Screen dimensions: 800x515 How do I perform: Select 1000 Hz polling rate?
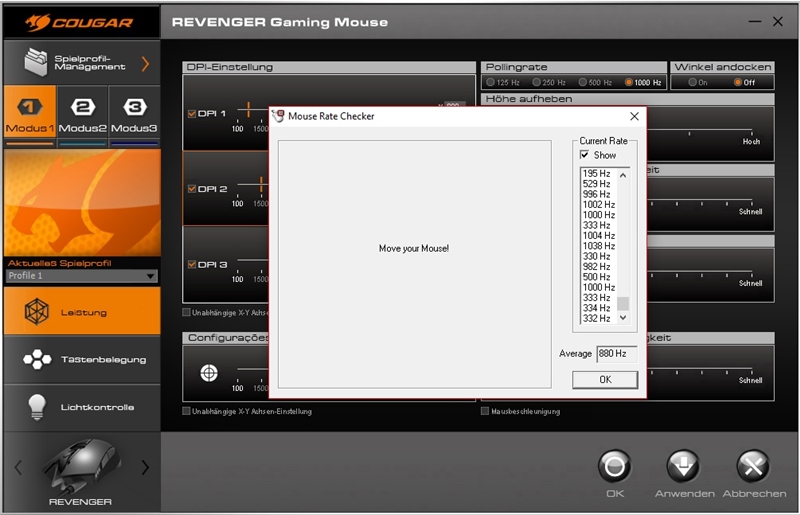(x=629, y=82)
